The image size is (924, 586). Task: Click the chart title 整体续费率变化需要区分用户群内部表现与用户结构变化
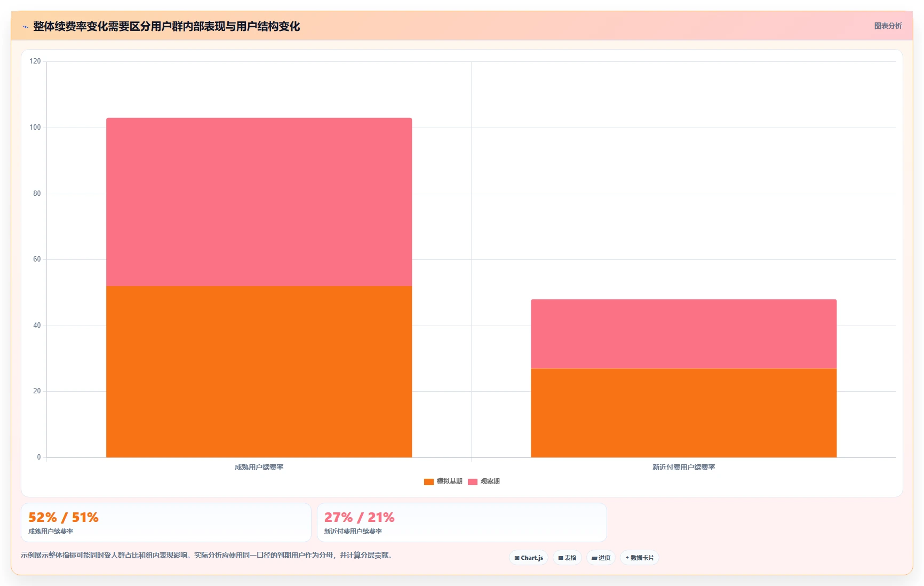tap(166, 26)
